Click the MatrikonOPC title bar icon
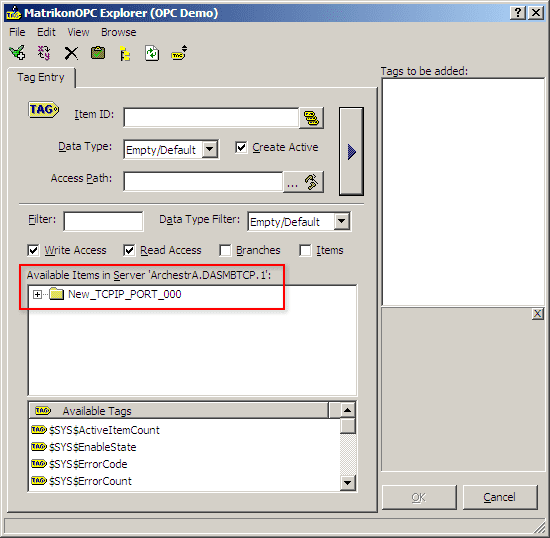This screenshot has width=550, height=538. point(14,13)
